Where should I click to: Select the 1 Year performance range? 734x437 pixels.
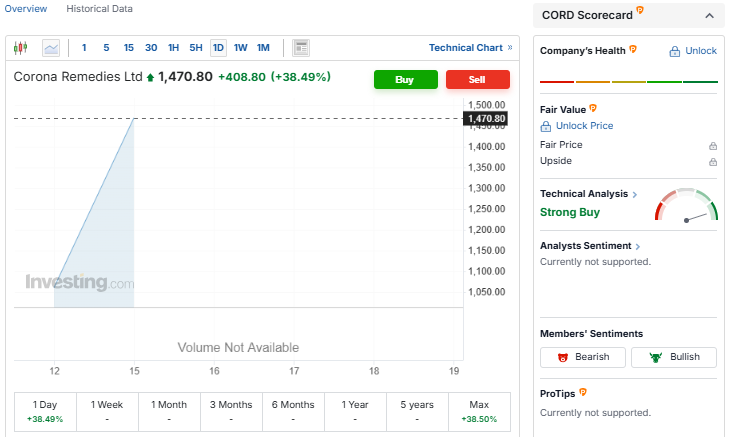tap(355, 411)
